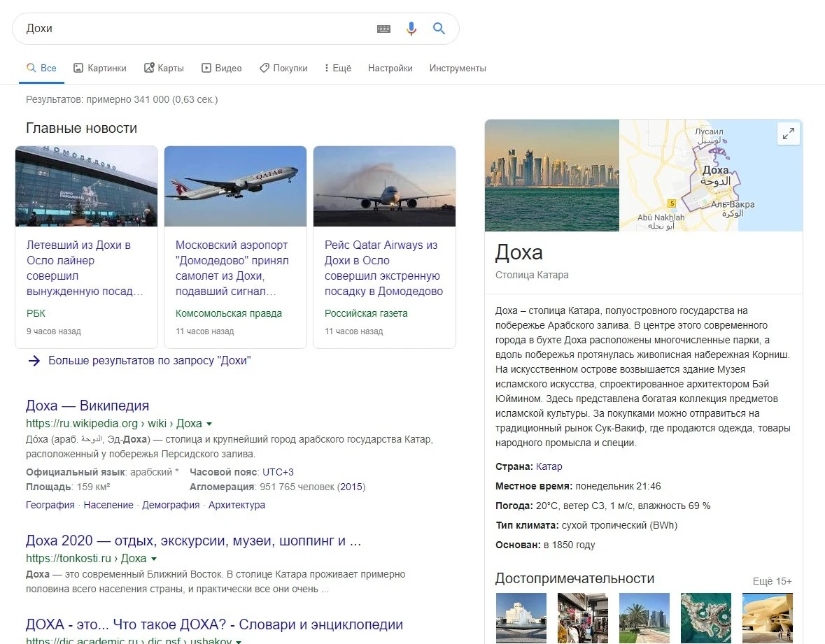Viewport: 825px width, 644px height.
Task: Click the Комсомольская правда source label
Action: point(228,313)
